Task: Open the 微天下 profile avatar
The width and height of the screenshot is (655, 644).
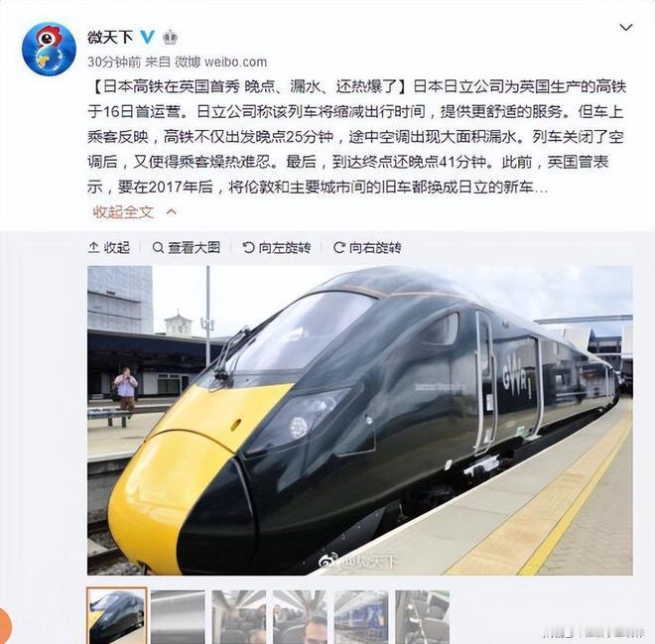Action: 49,49
